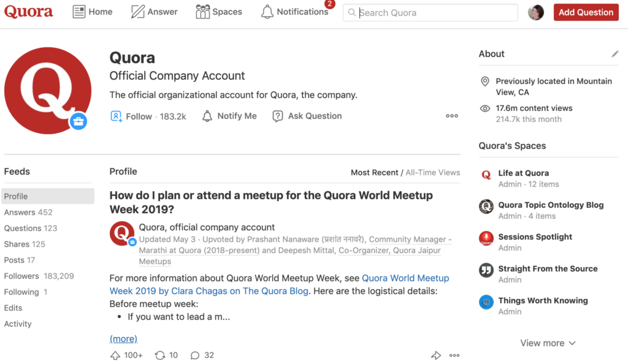
Task: Expand answer with (more) link
Action: coord(123,339)
